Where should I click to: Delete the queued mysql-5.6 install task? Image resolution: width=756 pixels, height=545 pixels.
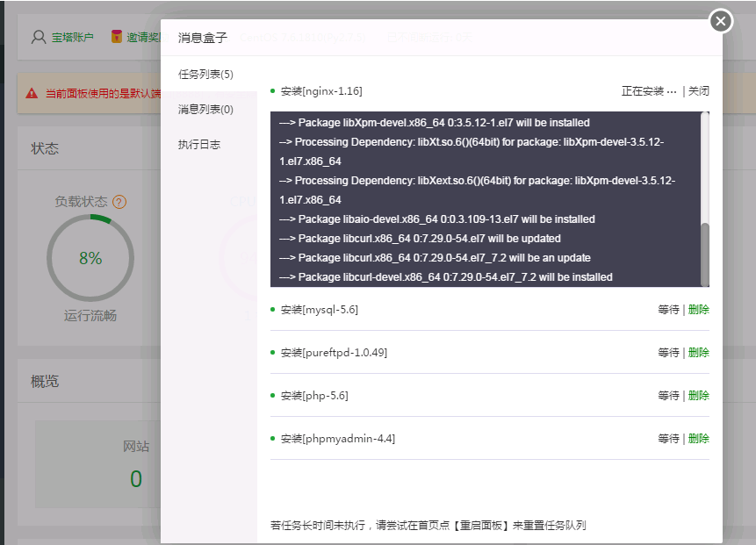coord(699,310)
